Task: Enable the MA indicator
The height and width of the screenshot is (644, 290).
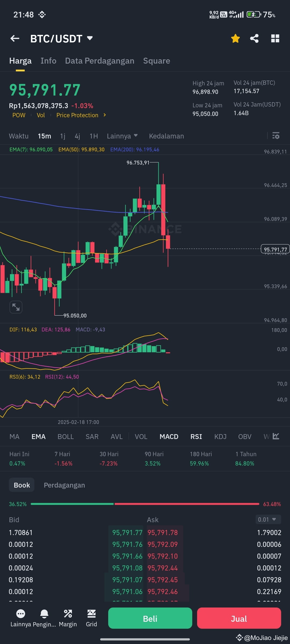Action: 15,437
